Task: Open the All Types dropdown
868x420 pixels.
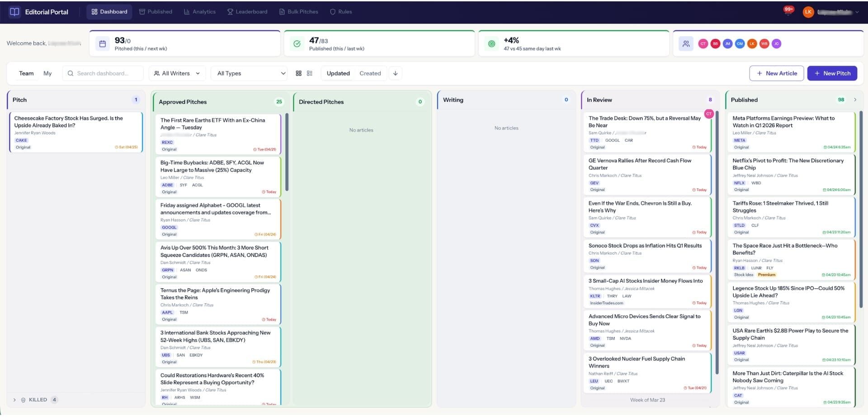Action: point(250,73)
